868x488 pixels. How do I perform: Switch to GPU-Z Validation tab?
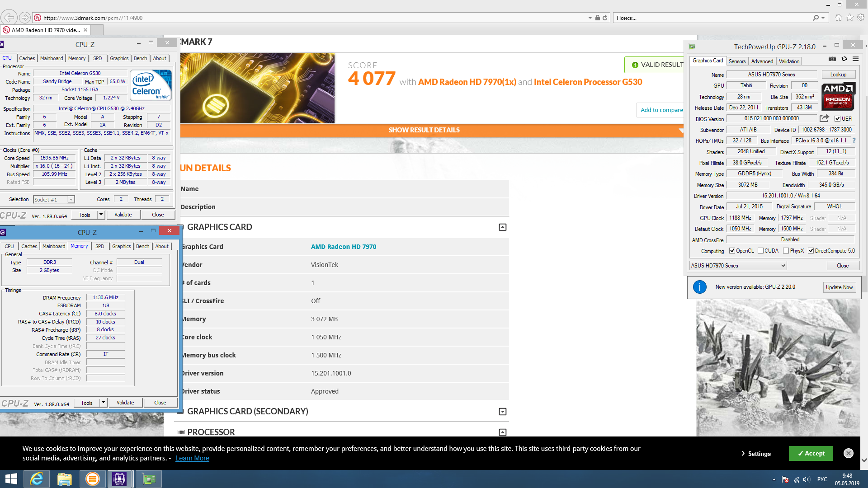point(789,61)
